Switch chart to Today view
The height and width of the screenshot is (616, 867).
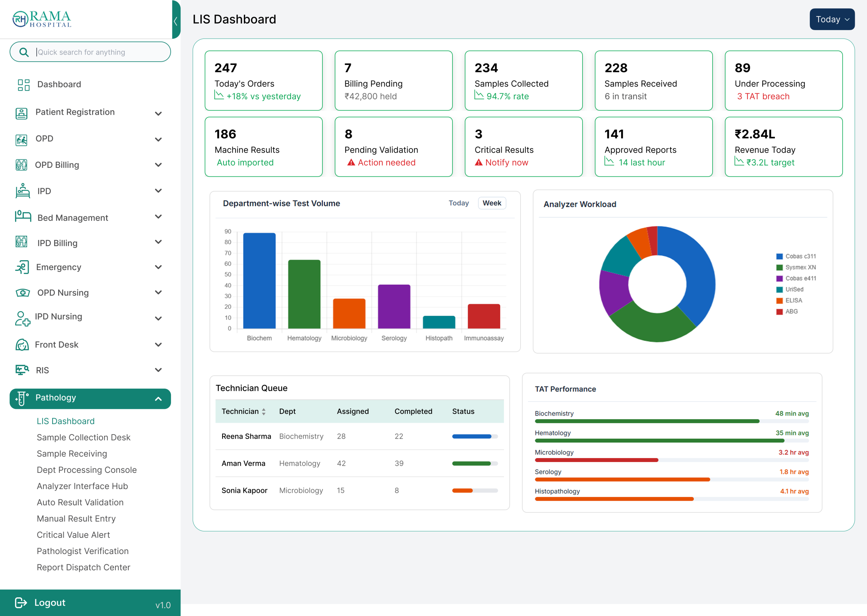[x=458, y=203]
